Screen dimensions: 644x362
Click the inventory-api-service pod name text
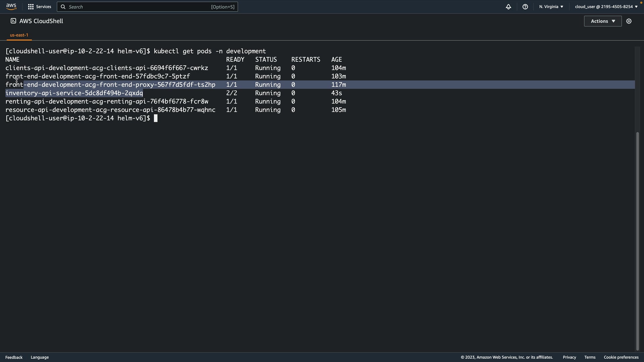[x=74, y=93]
